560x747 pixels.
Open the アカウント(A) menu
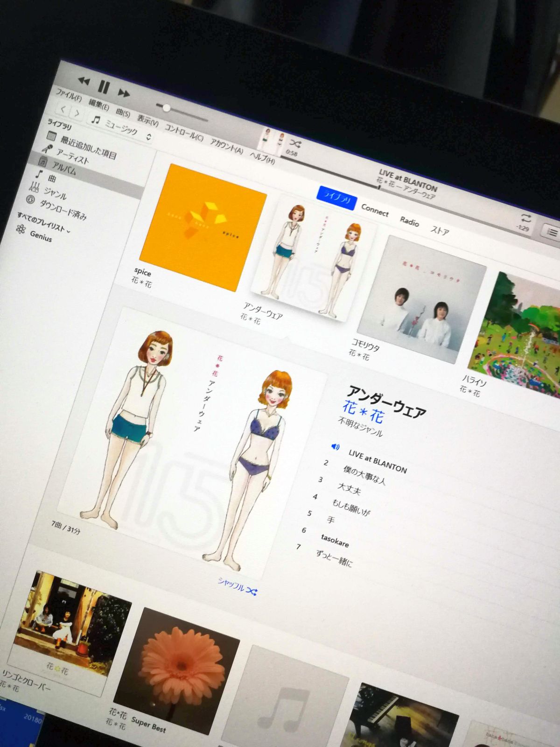point(226,146)
